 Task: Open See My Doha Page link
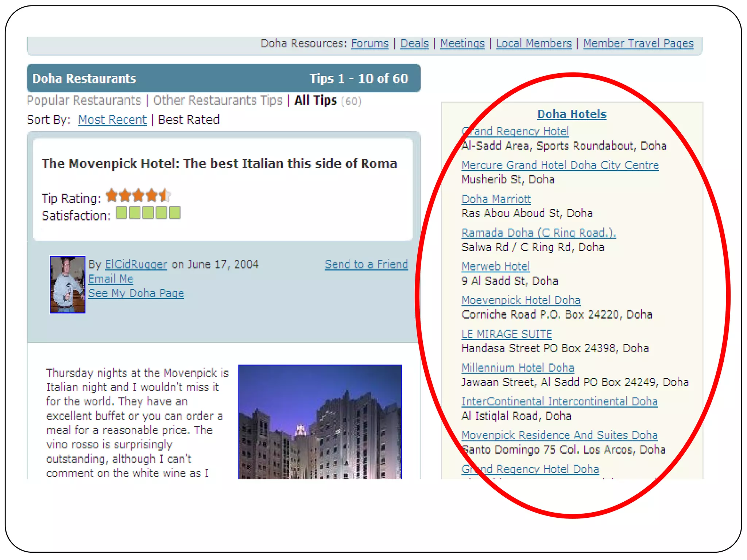pyautogui.click(x=136, y=293)
